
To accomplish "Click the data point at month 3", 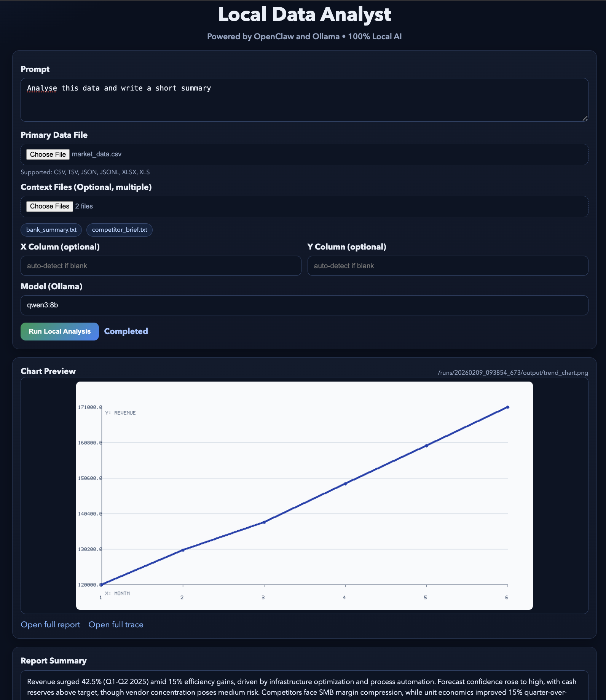I will [264, 522].
